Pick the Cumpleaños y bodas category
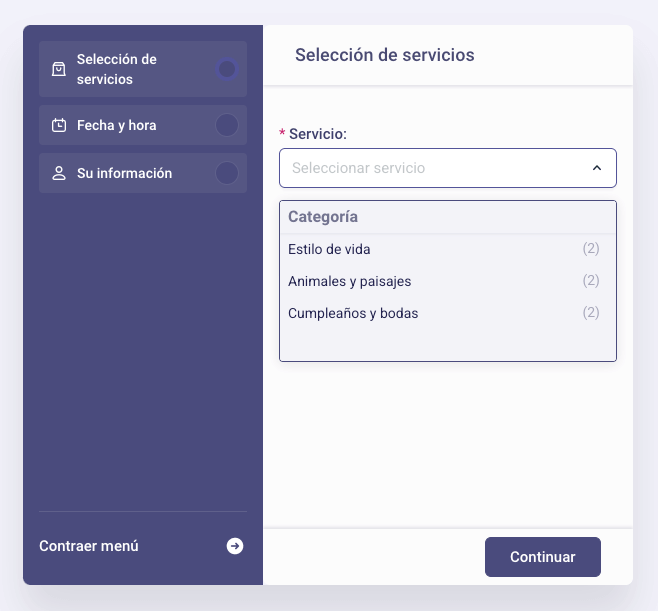This screenshot has height=611, width=658. coord(448,313)
